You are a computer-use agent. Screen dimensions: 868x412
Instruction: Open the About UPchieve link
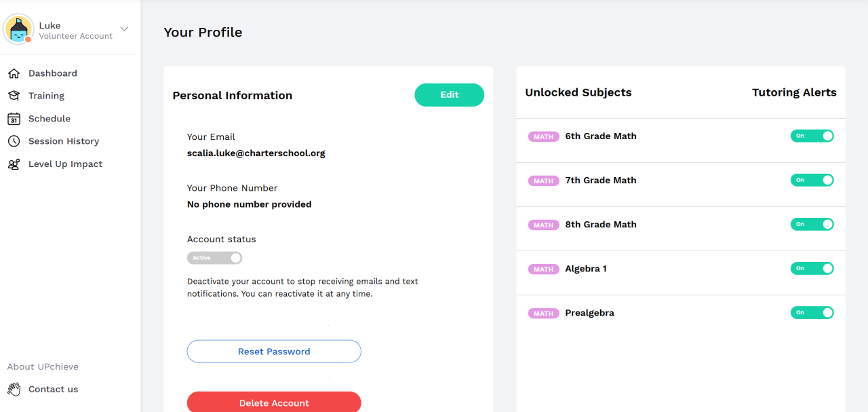click(43, 367)
